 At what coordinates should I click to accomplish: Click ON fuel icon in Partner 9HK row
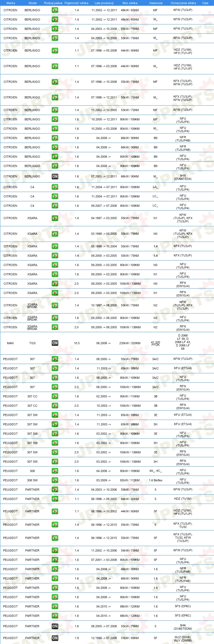click(55, 626)
